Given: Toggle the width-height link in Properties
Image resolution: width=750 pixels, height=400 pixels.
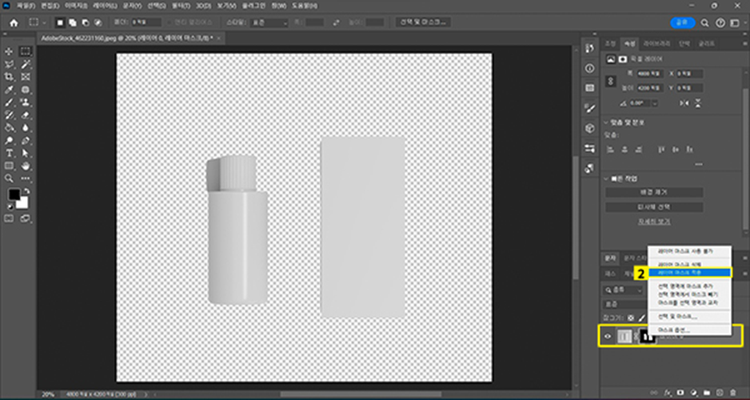Looking at the screenshot, I should click(x=610, y=81).
